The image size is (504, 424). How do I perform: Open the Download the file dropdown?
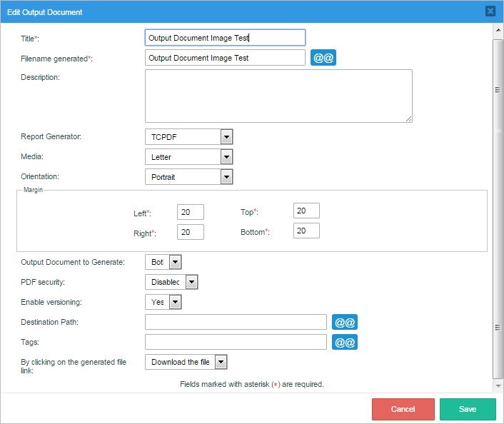(186, 362)
